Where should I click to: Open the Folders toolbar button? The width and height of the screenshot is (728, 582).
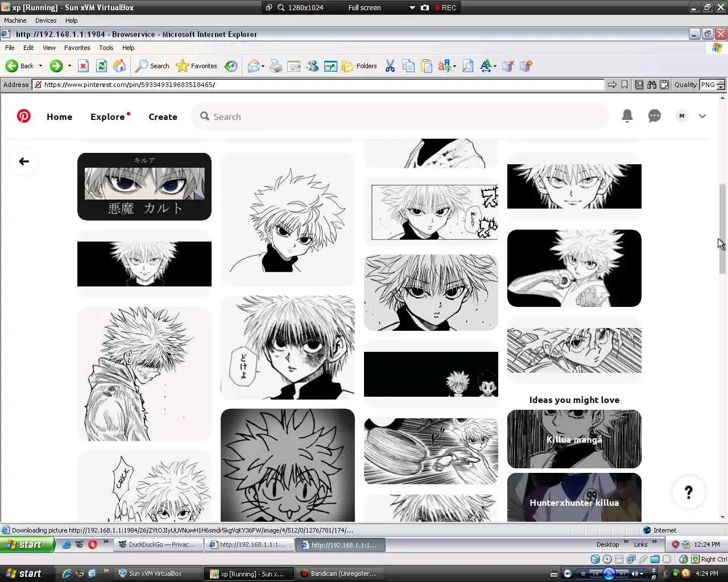coord(359,66)
